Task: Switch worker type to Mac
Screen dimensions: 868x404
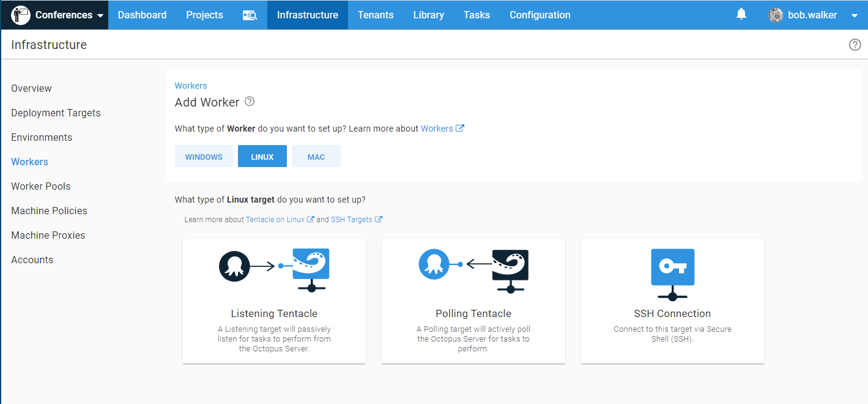Action: [x=316, y=157]
